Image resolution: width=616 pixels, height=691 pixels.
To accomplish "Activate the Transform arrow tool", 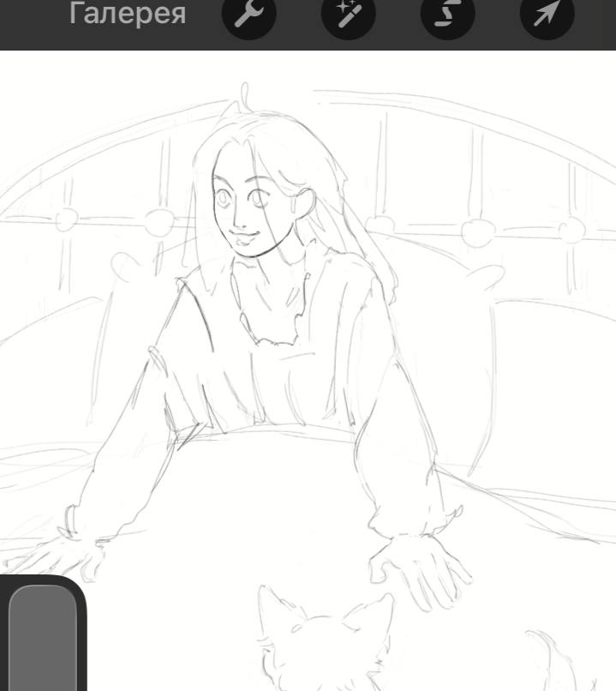I will click(x=547, y=14).
